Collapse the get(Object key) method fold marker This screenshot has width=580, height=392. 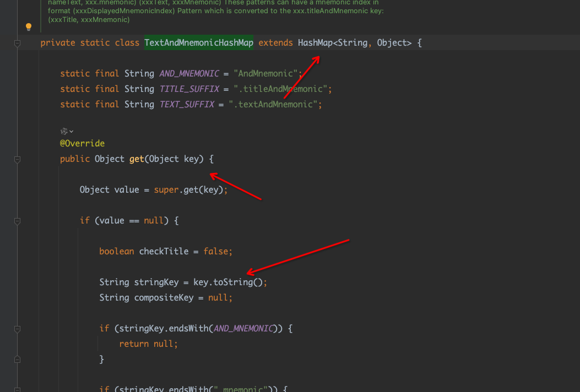(18, 159)
